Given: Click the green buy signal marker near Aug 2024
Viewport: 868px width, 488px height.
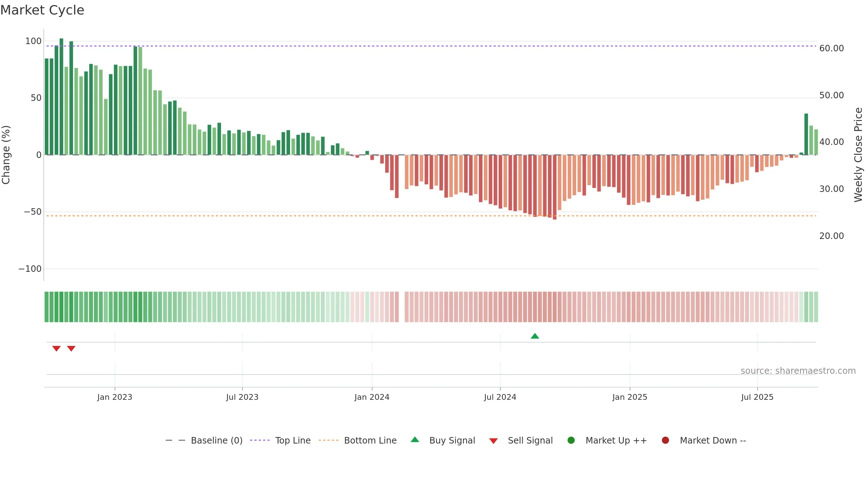Looking at the screenshot, I should pyautogui.click(x=535, y=336).
